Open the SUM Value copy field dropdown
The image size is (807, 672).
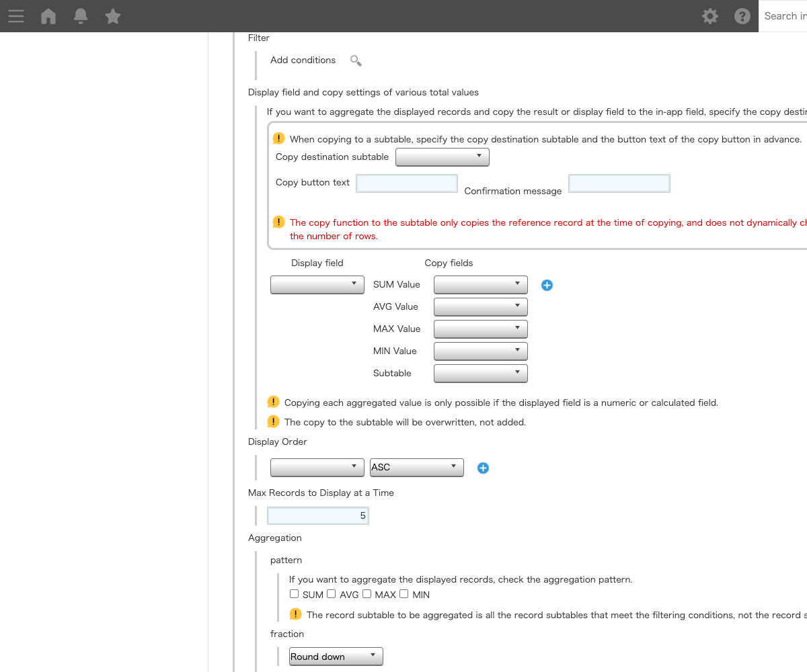(x=480, y=285)
